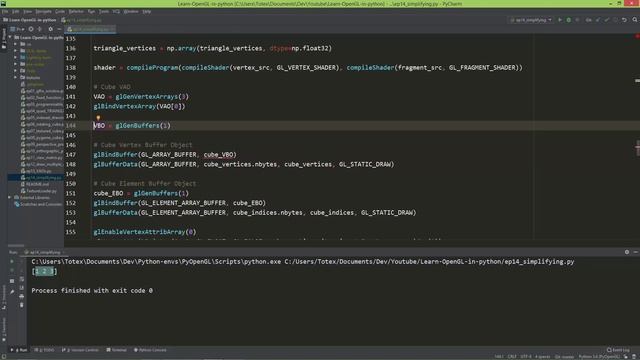
Task: Click the locate-file target icon in Project panel
Action: click(31, 29)
